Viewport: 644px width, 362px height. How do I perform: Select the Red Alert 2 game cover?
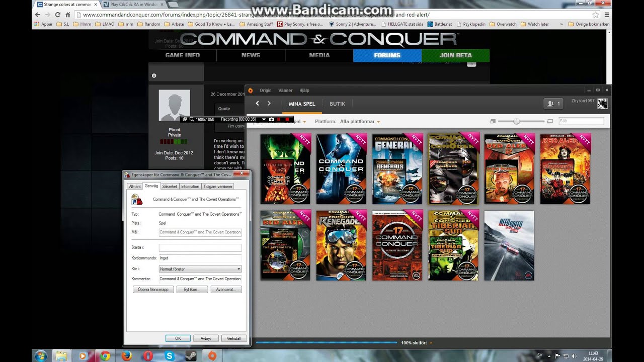(x=509, y=169)
